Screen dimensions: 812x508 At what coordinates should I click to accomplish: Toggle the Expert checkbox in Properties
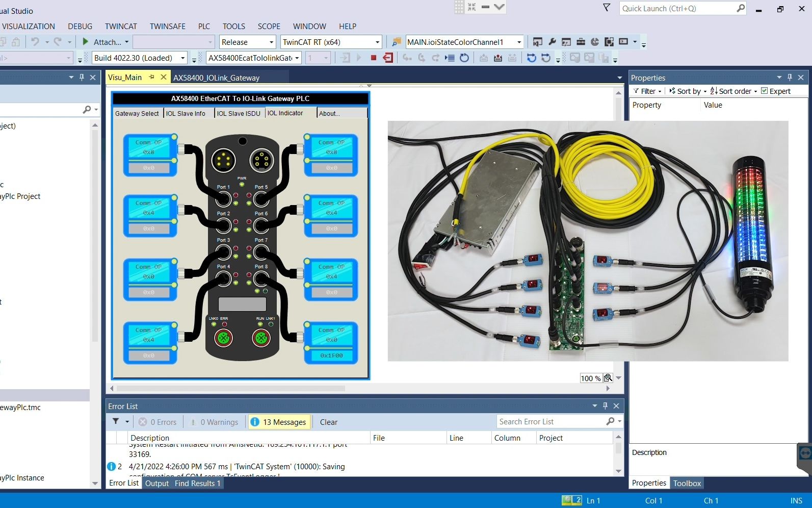[764, 91]
